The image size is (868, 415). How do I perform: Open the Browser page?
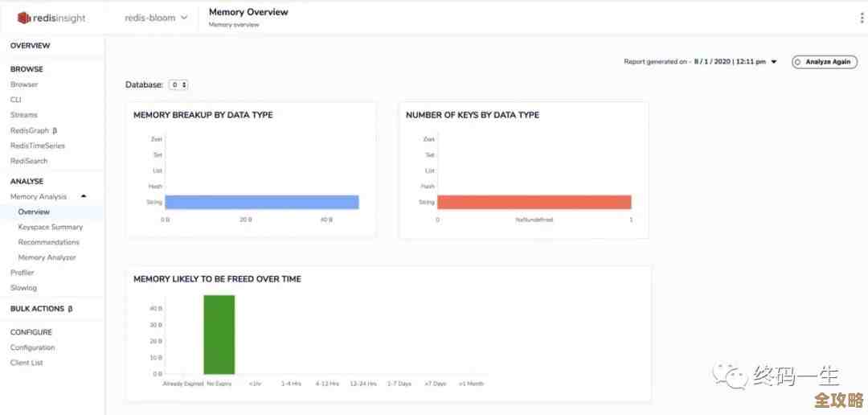pos(24,84)
